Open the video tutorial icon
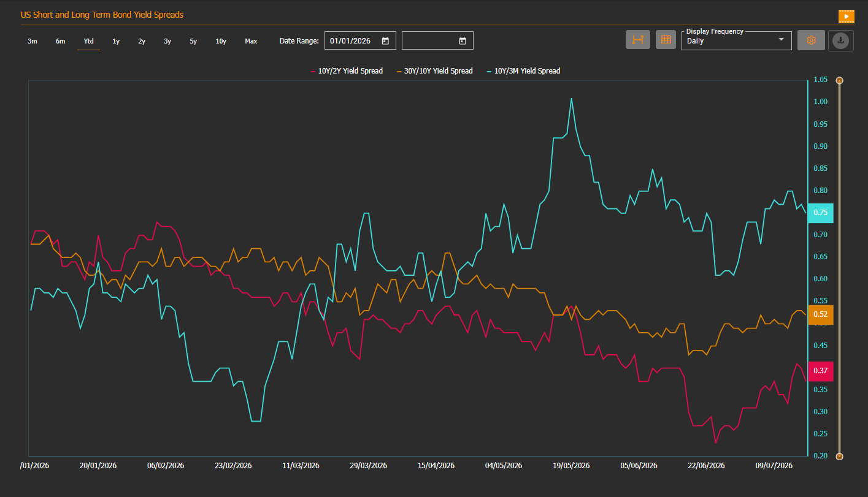Screen dimensions: 868x497 click(x=846, y=16)
